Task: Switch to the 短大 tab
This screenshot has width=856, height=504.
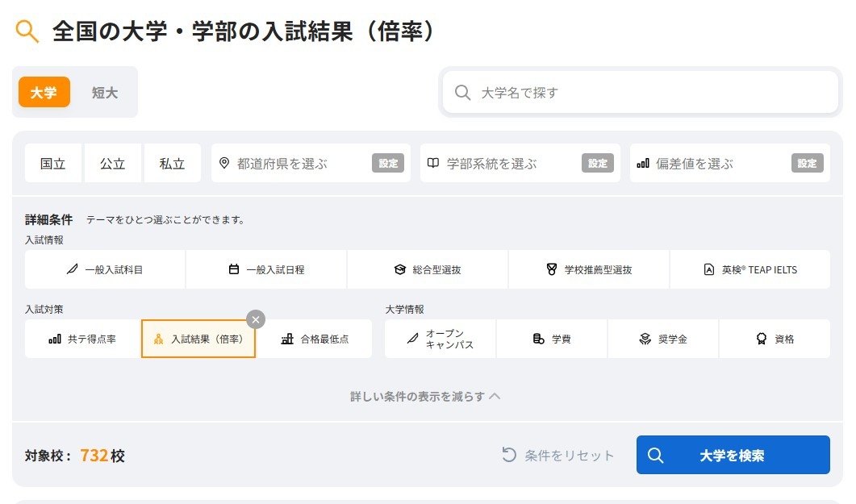Action: click(x=105, y=92)
